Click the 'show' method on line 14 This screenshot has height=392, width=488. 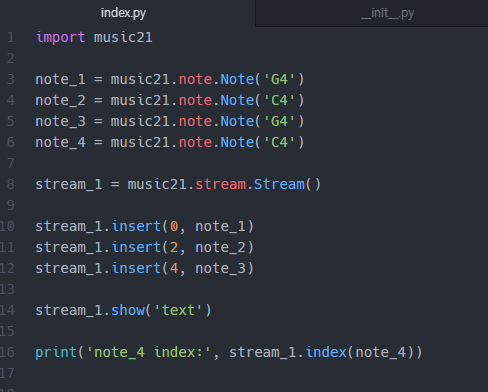tap(128, 310)
